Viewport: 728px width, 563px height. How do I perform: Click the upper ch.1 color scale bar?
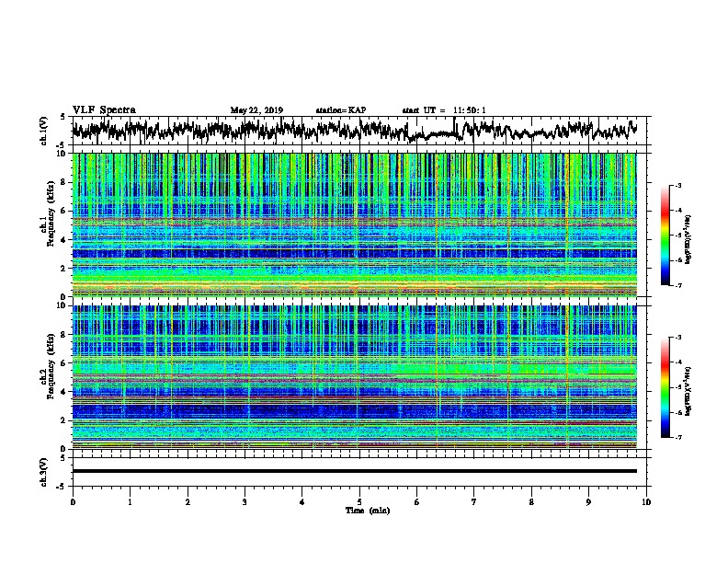click(x=665, y=236)
